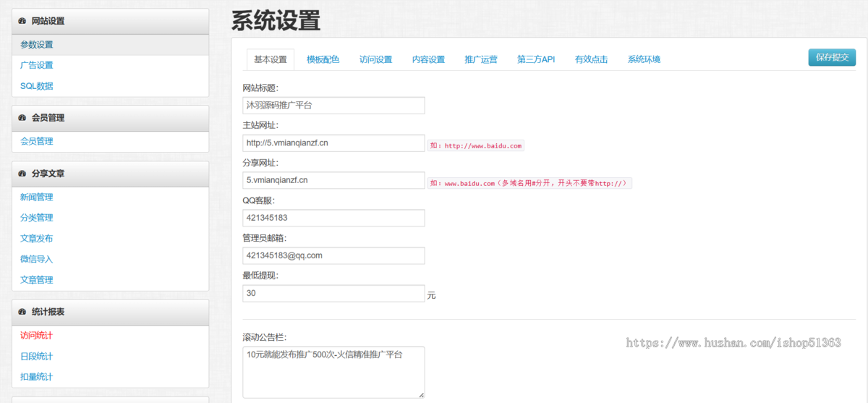
Task: Click the 管理员邮箱 label
Action: point(265,238)
